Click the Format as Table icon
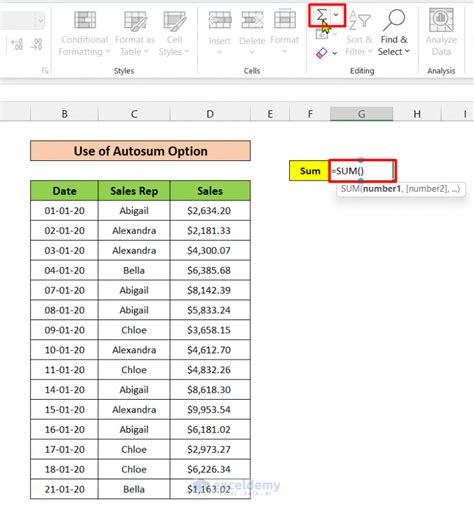The height and width of the screenshot is (507, 474). (x=135, y=33)
